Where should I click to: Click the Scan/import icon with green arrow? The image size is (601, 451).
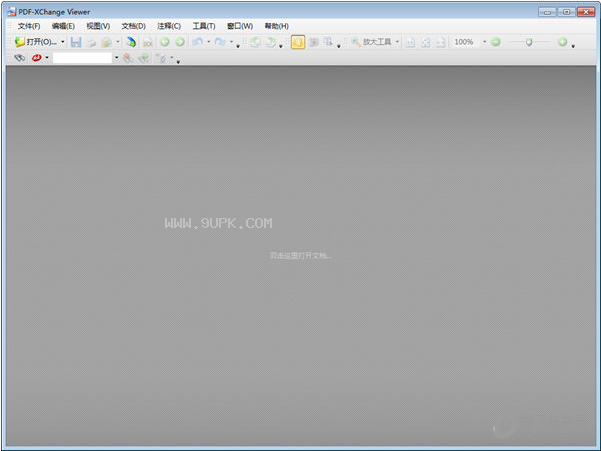pos(131,42)
